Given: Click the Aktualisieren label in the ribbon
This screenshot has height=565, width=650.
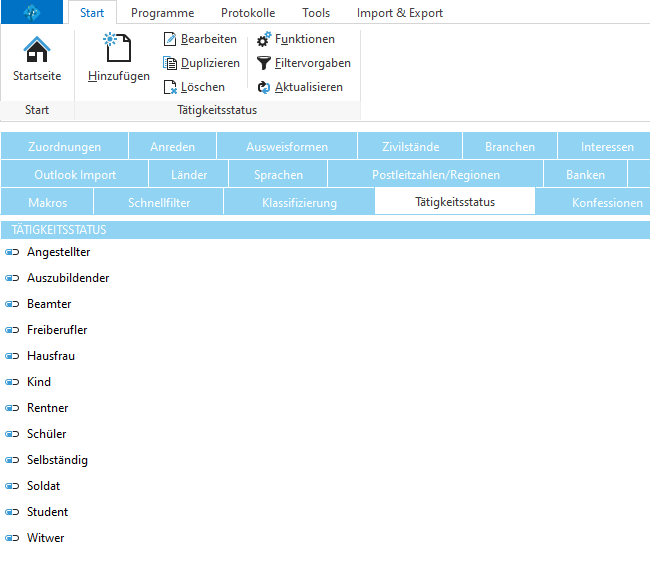Looking at the screenshot, I should coord(309,87).
